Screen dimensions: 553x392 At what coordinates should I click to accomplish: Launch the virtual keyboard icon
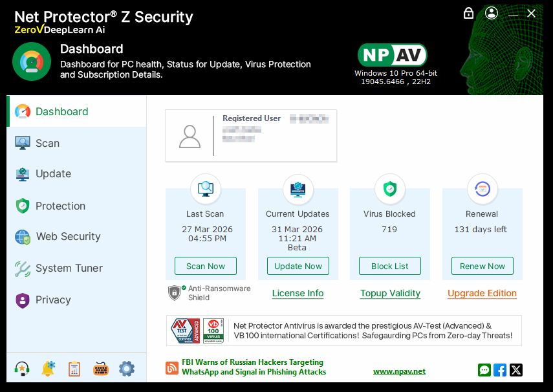(100, 369)
